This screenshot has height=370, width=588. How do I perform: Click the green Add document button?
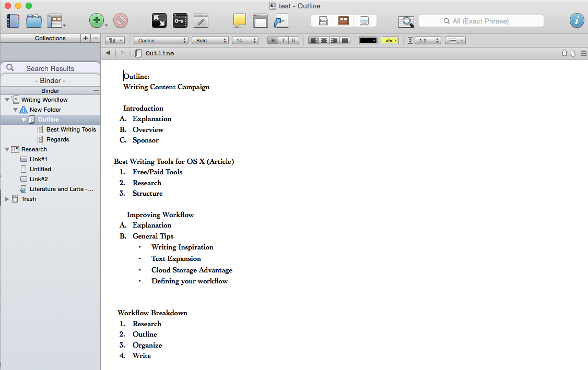pyautogui.click(x=97, y=21)
